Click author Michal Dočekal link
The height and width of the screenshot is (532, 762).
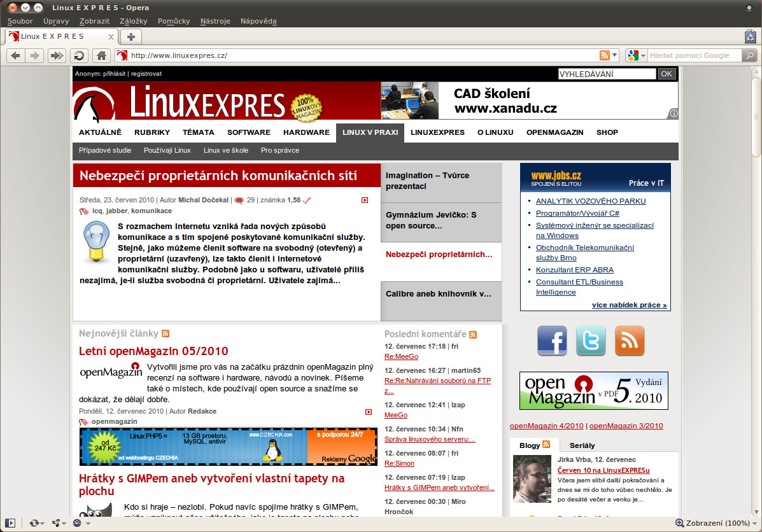(203, 200)
